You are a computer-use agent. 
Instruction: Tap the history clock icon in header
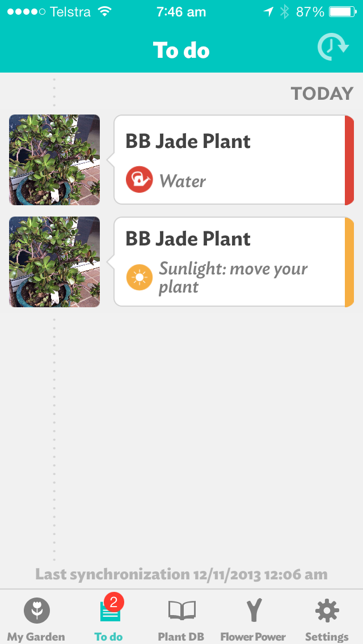pos(332,48)
